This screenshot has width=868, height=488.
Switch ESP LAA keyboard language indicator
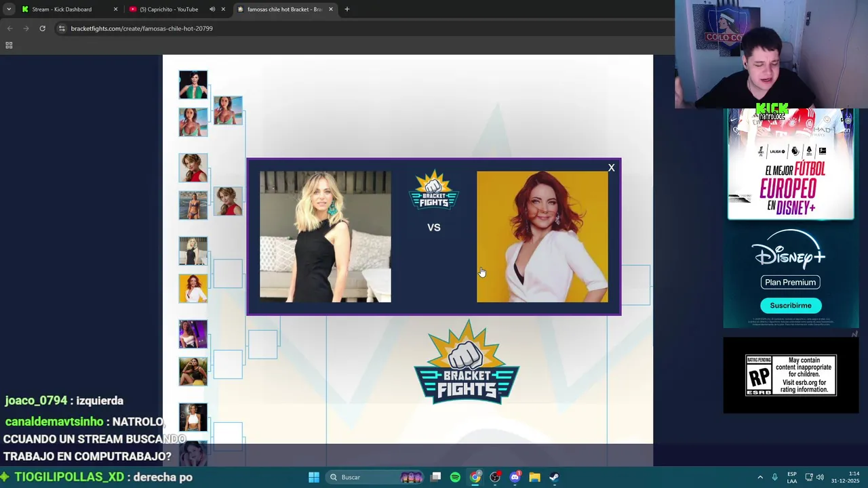click(x=792, y=477)
